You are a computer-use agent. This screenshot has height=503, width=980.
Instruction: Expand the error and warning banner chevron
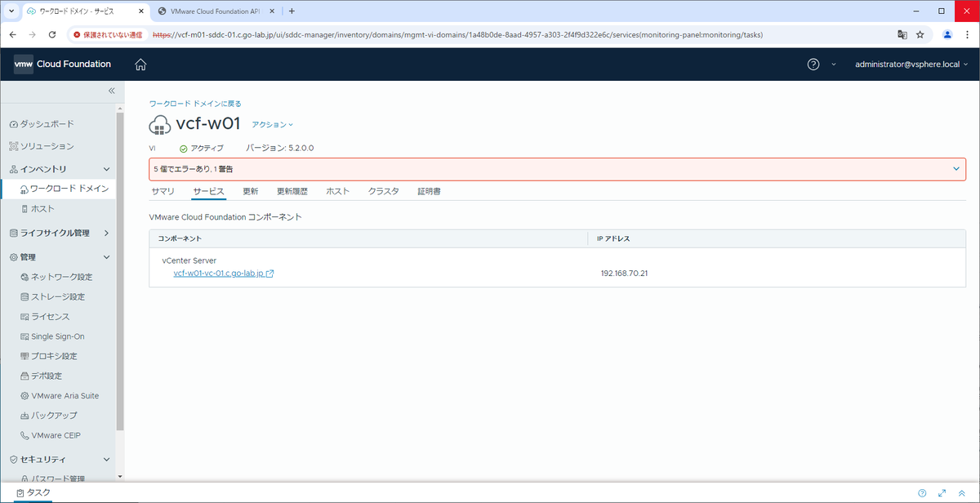[957, 168]
